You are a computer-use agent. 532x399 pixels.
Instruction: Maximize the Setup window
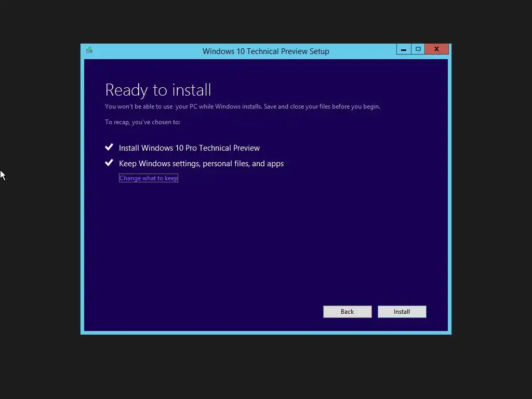(x=418, y=49)
